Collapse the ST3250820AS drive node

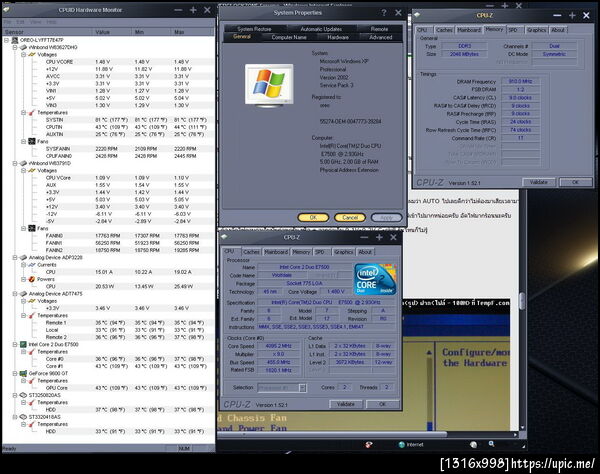tap(15, 395)
